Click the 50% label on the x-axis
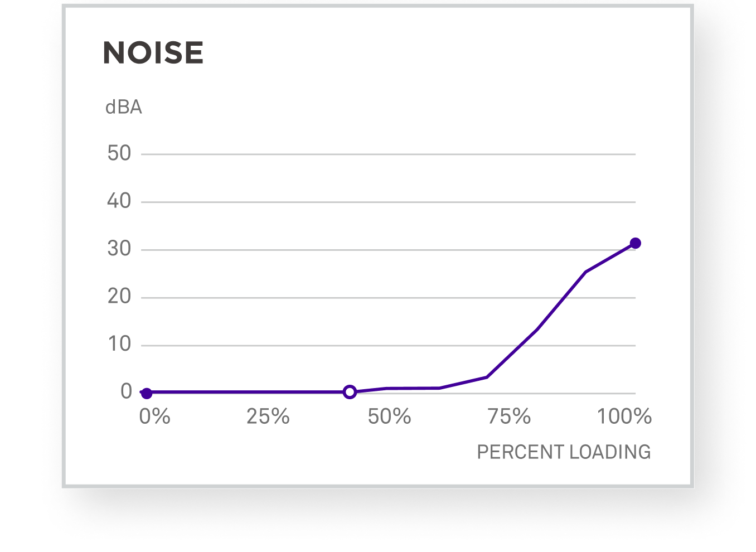Viewport: 756px width, 552px height. click(x=389, y=417)
